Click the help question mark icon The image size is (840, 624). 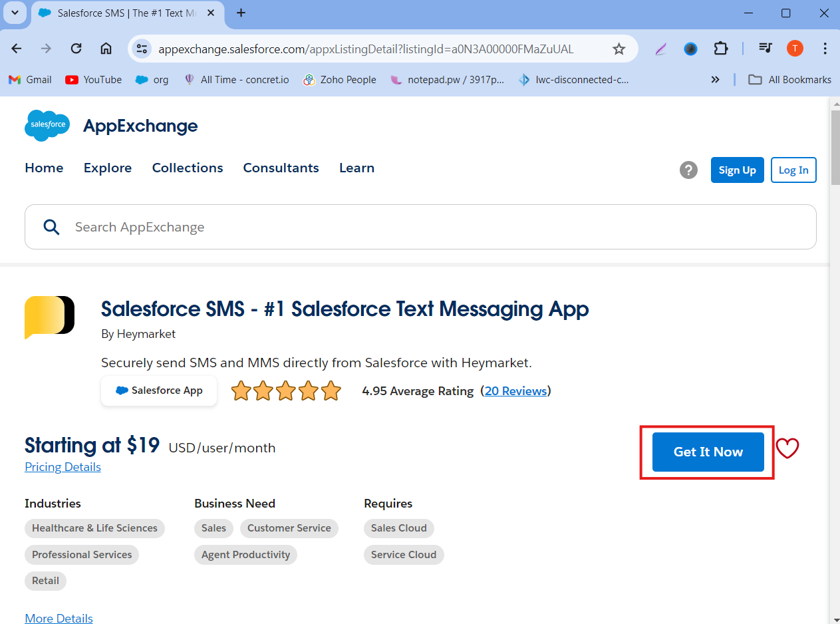688,170
